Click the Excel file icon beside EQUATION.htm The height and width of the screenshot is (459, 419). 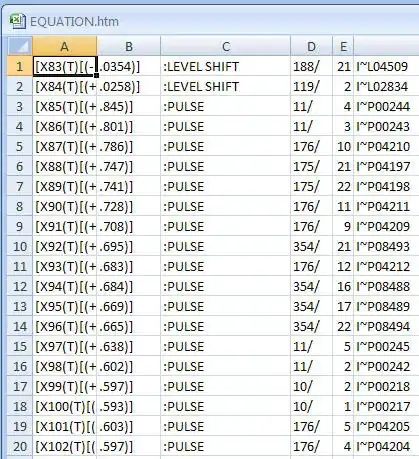(x=17, y=21)
